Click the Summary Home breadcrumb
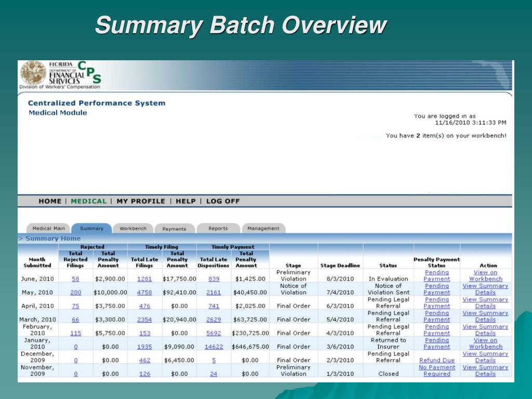The height and width of the screenshot is (399, 532). pyautogui.click(x=53, y=238)
